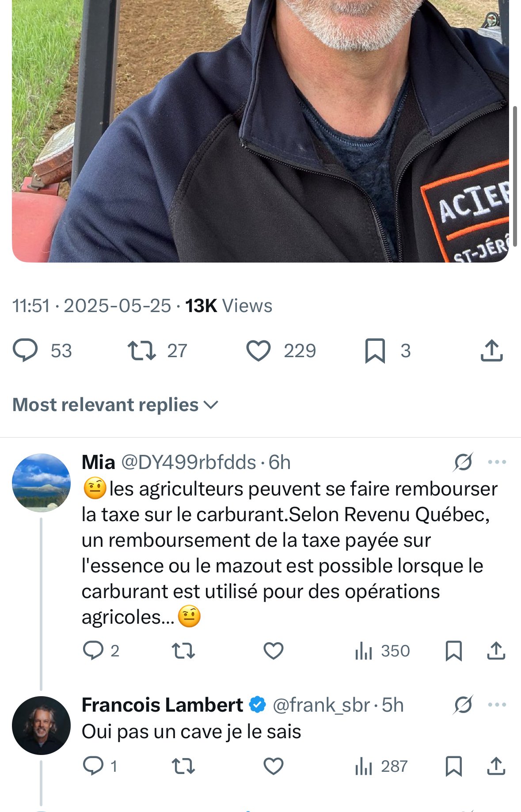Open the @DY499rbfdds user handle
Viewport: 521px width, 812px height.
tap(189, 462)
